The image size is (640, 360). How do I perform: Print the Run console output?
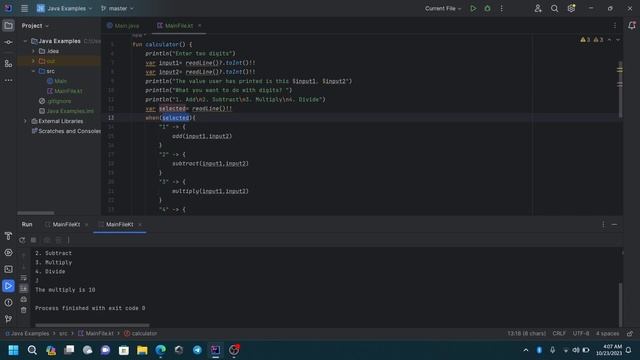tap(24, 300)
